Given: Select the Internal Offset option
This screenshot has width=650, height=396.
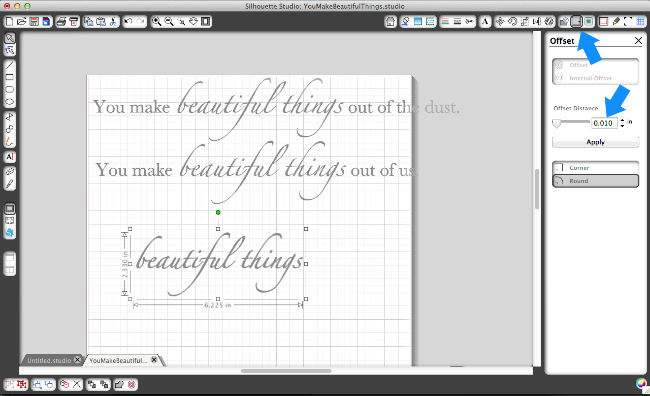Looking at the screenshot, I should click(595, 78).
